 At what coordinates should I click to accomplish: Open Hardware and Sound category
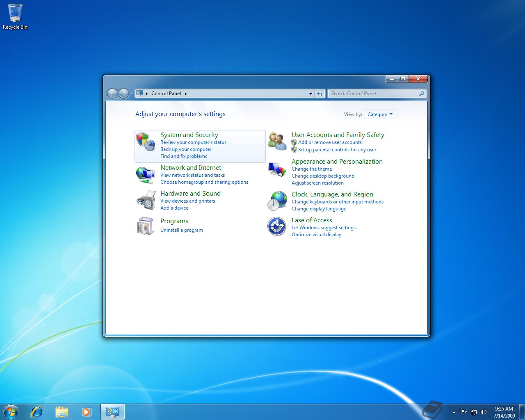(190, 194)
